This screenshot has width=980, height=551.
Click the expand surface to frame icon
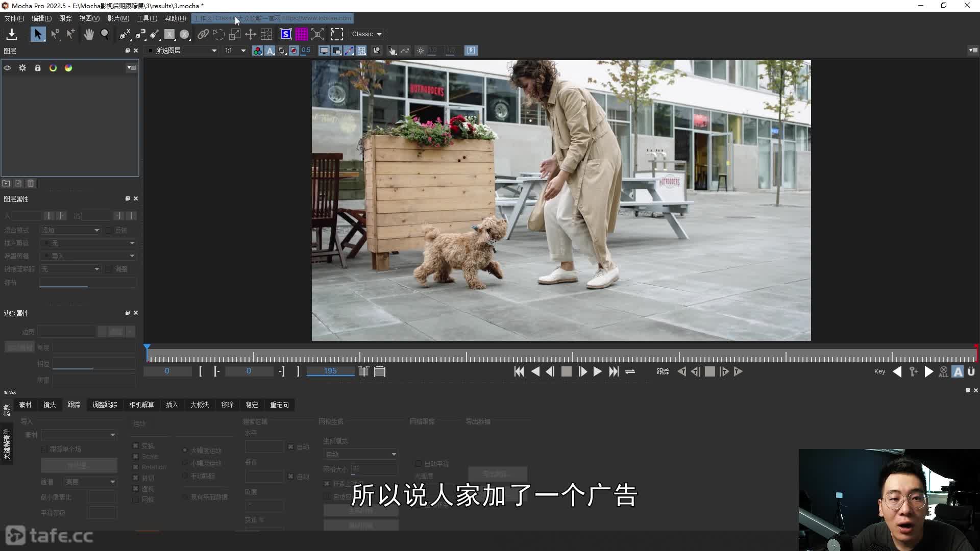point(317,34)
